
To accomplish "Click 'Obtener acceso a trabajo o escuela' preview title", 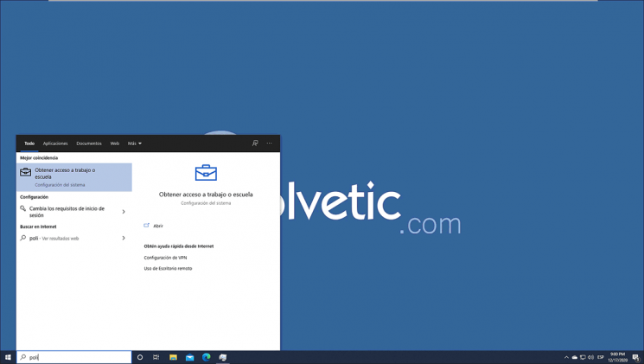I will pyautogui.click(x=206, y=195).
